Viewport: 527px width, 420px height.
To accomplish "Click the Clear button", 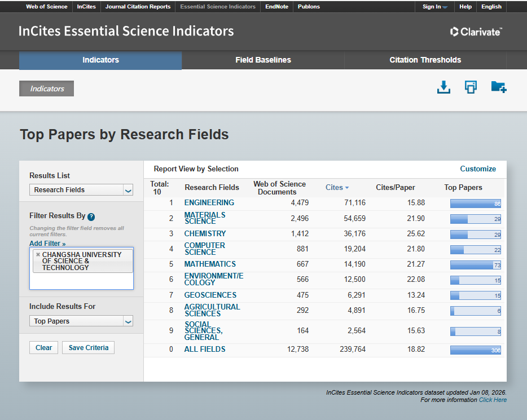I will coord(43,348).
